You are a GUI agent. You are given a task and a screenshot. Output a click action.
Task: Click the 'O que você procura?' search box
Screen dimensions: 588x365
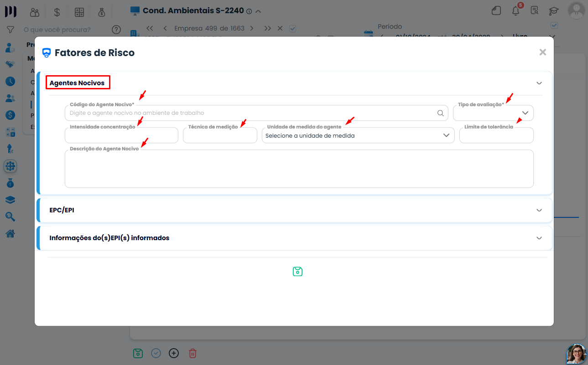64,30
